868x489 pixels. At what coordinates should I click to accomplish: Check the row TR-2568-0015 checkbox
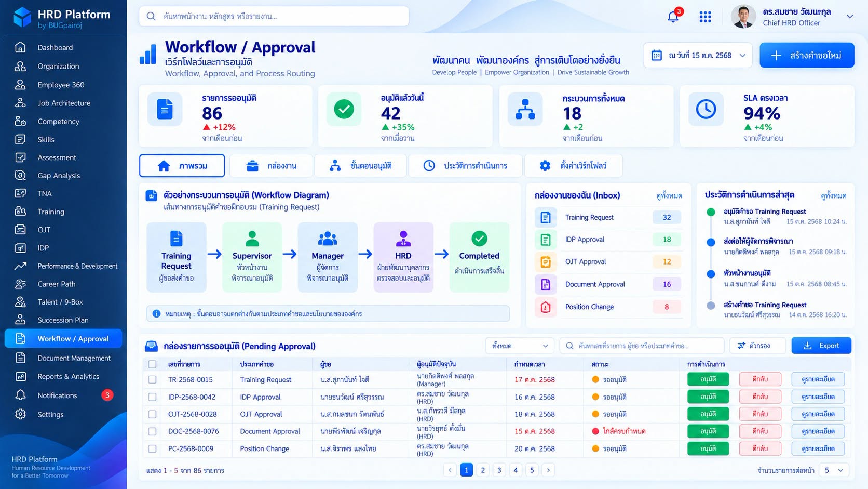[152, 380]
